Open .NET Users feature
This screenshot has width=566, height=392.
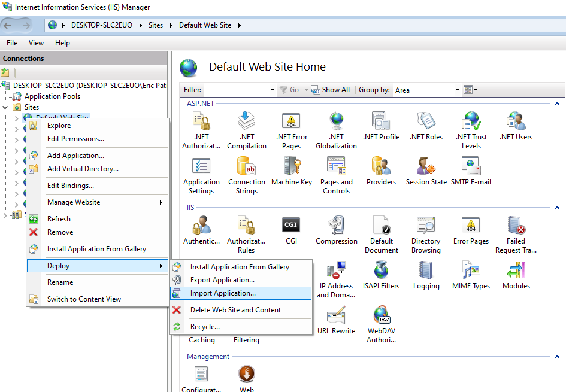coord(516,126)
